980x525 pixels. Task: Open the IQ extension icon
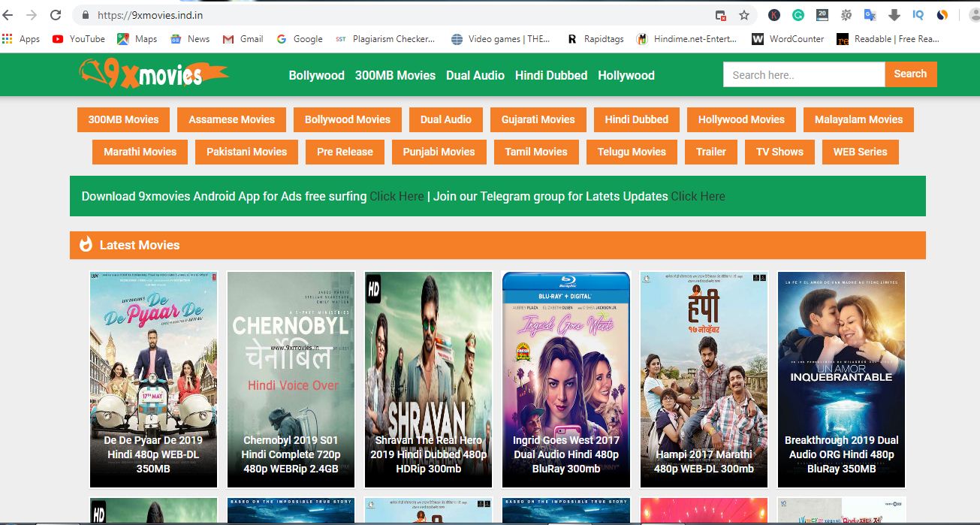point(918,15)
